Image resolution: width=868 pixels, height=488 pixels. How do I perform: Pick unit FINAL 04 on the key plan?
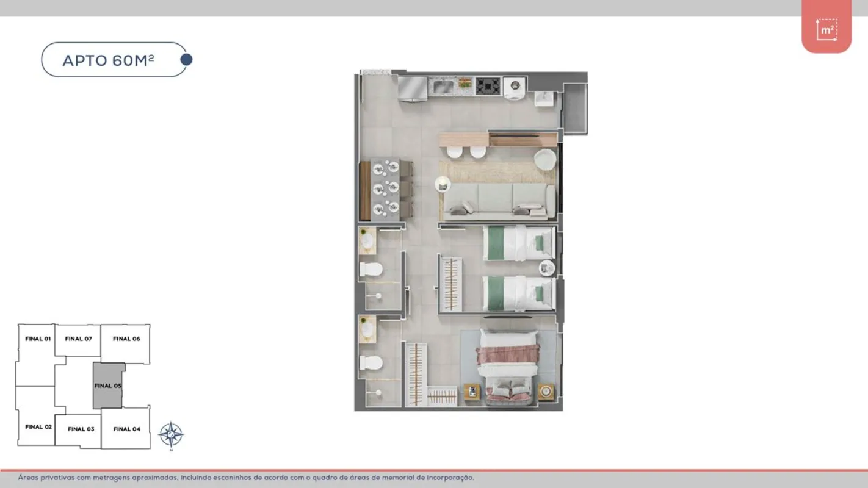pos(126,429)
